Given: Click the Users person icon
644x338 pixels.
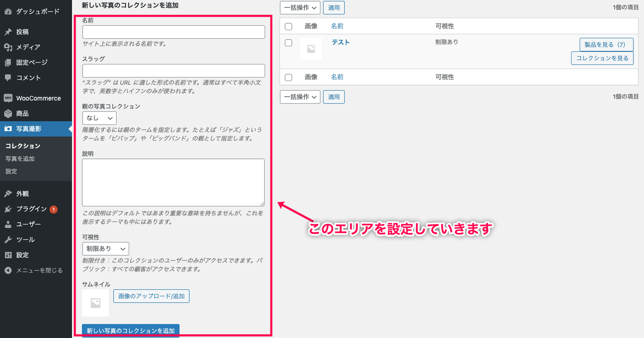Looking at the screenshot, I should pos(8,224).
